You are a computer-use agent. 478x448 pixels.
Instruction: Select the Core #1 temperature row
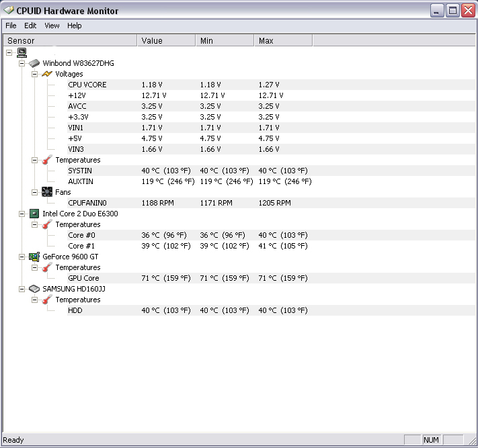pyautogui.click(x=272, y=246)
